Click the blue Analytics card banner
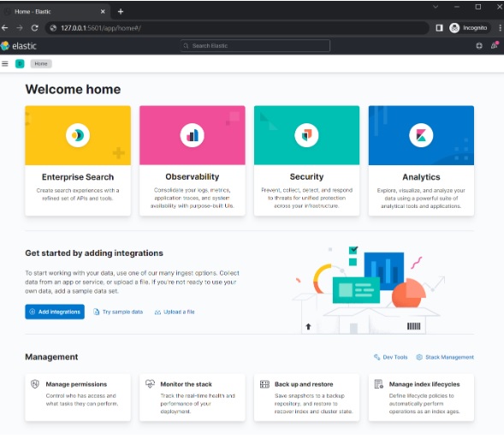 coord(421,135)
